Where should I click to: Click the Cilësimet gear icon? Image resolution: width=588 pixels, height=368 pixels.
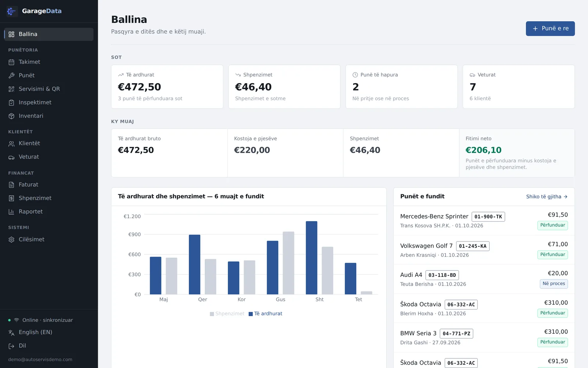click(x=11, y=240)
